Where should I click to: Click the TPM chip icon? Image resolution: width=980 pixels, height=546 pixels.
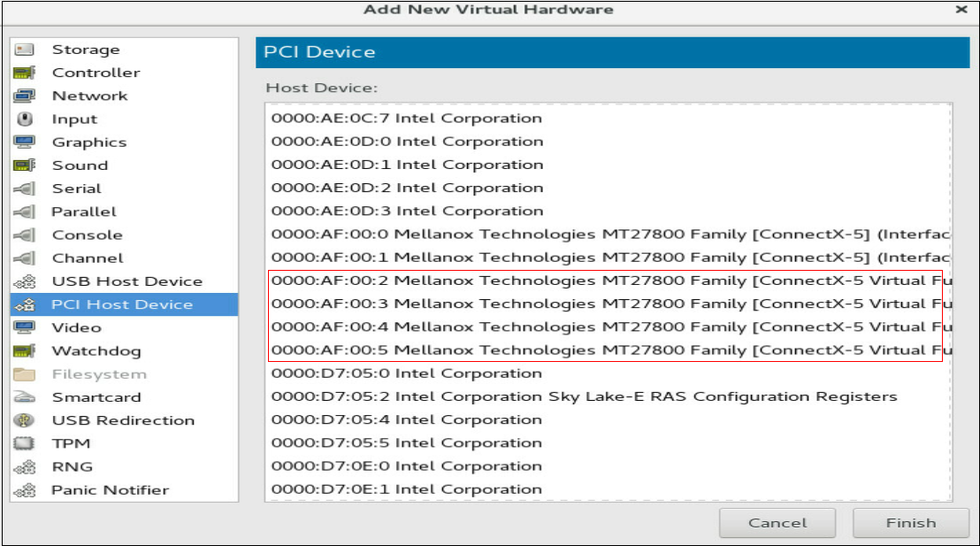[25, 443]
